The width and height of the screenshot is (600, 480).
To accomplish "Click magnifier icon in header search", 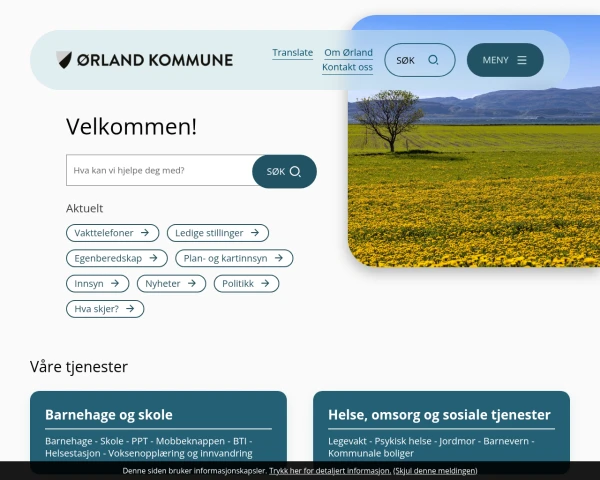I will tap(433, 60).
